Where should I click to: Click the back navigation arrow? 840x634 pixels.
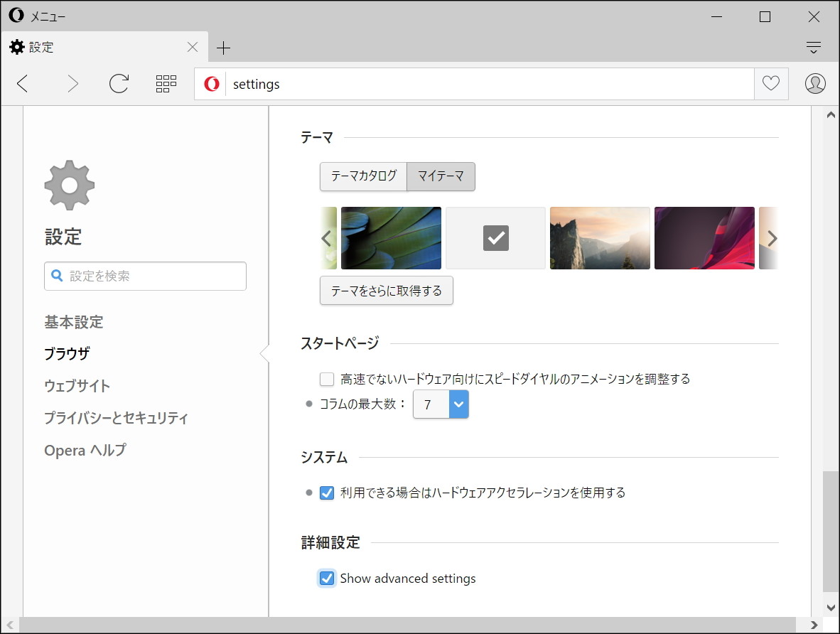22,83
